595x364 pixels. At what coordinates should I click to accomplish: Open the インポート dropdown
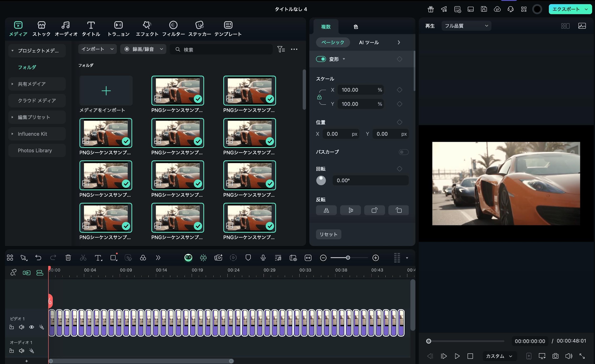[x=97, y=49]
